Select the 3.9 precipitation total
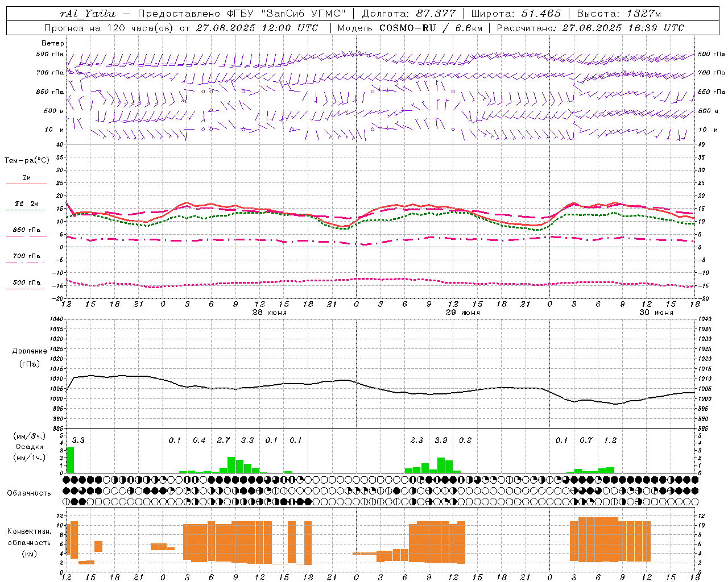728x582 pixels. pos(441,440)
